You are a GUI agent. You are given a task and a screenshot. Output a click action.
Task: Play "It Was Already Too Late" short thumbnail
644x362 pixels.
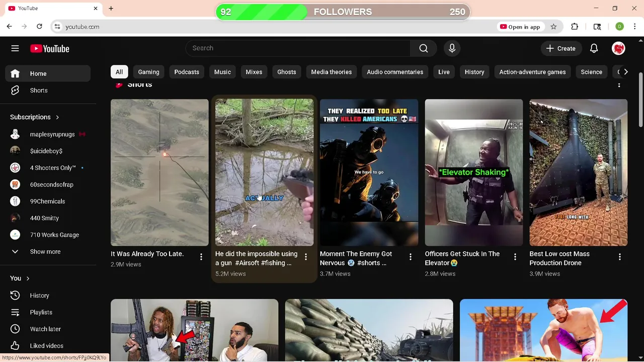click(159, 172)
